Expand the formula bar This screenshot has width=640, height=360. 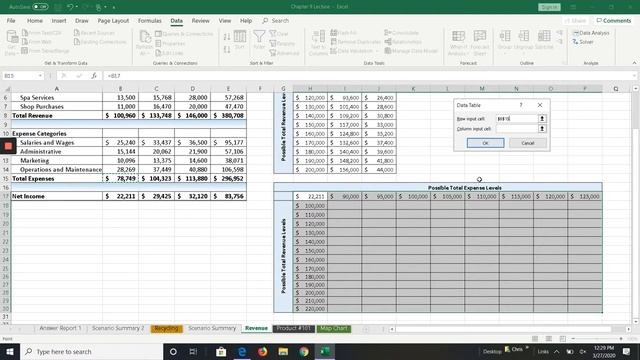point(635,76)
